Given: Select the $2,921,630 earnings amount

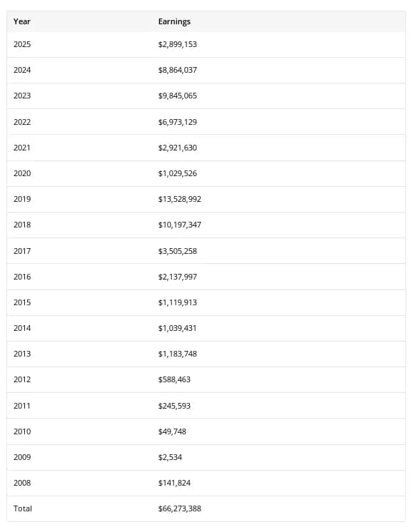Looking at the screenshot, I should coord(177,148).
